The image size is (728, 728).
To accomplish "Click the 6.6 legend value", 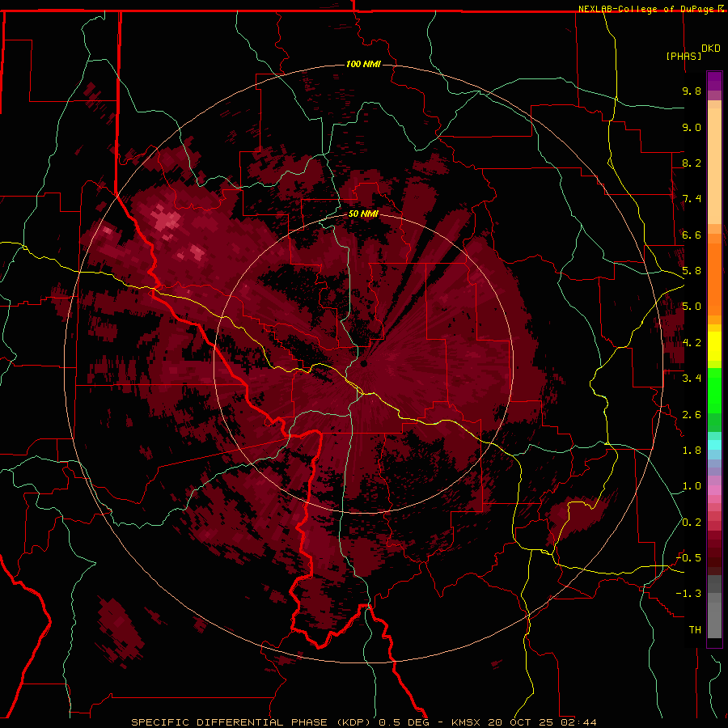I will [x=692, y=235].
